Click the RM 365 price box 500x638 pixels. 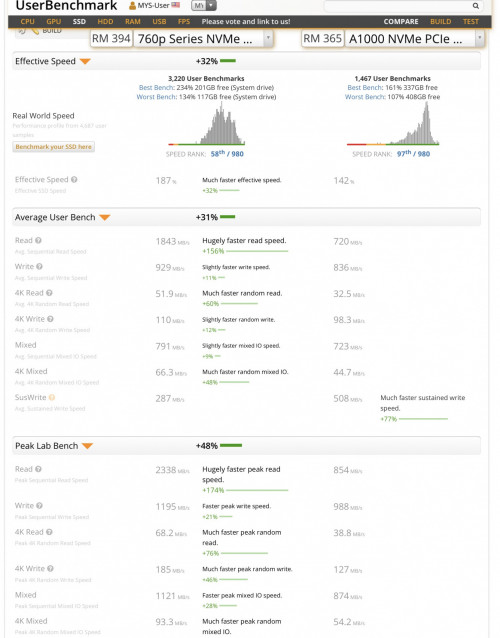click(323, 39)
